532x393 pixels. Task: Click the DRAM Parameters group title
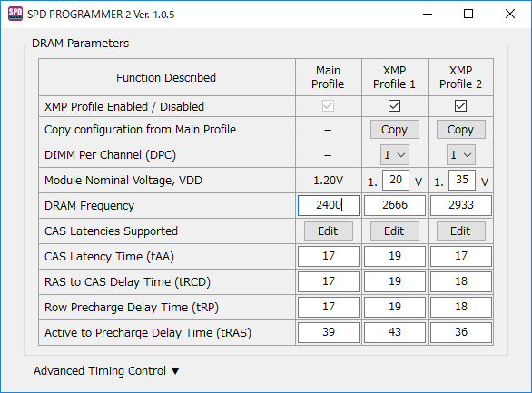[x=81, y=44]
